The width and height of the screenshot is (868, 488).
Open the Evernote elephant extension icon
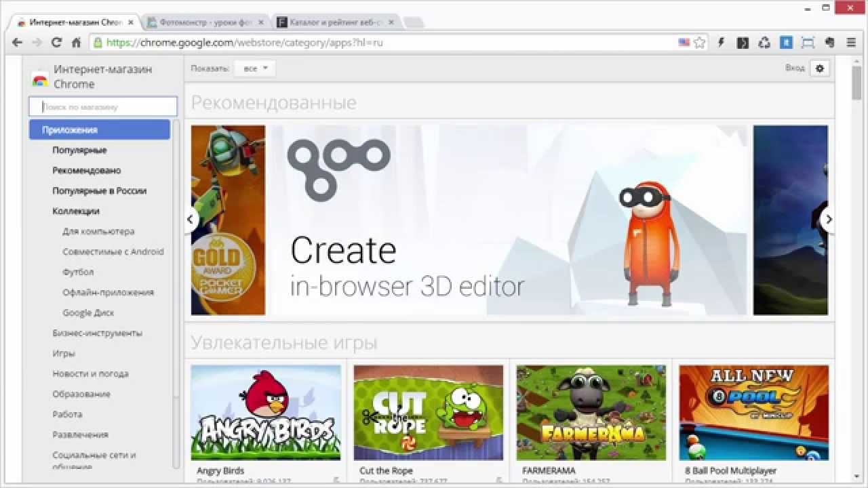click(x=829, y=42)
